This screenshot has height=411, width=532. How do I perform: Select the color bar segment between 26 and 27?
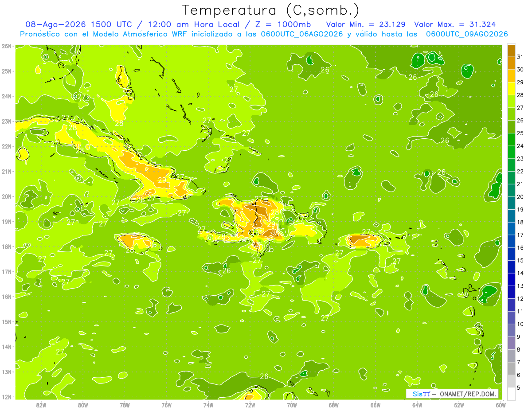coord(511,114)
